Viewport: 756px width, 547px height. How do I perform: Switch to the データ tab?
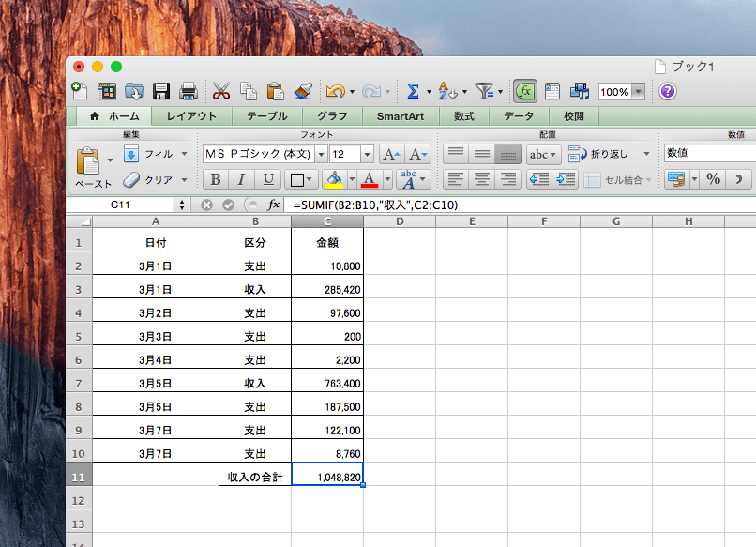coord(519,116)
